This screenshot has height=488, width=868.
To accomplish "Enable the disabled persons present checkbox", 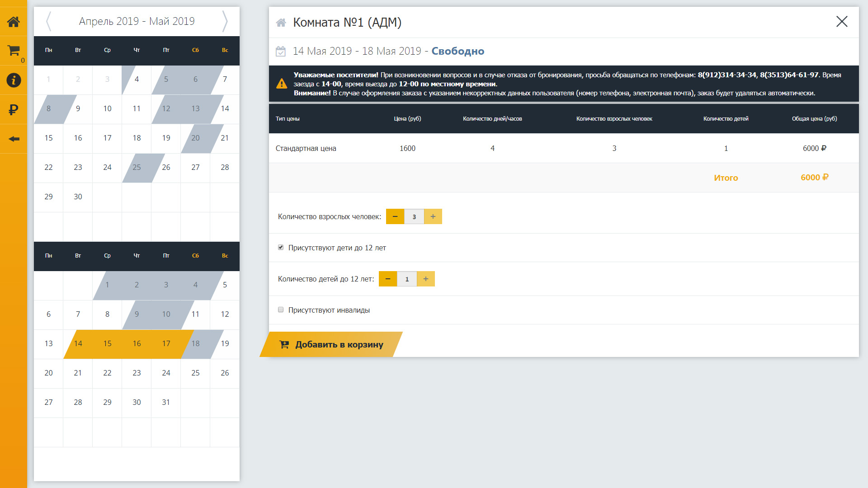I will (x=281, y=310).
